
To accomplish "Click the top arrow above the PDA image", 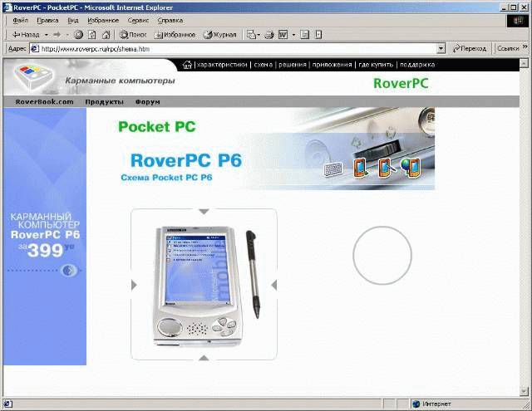I will point(204,212).
